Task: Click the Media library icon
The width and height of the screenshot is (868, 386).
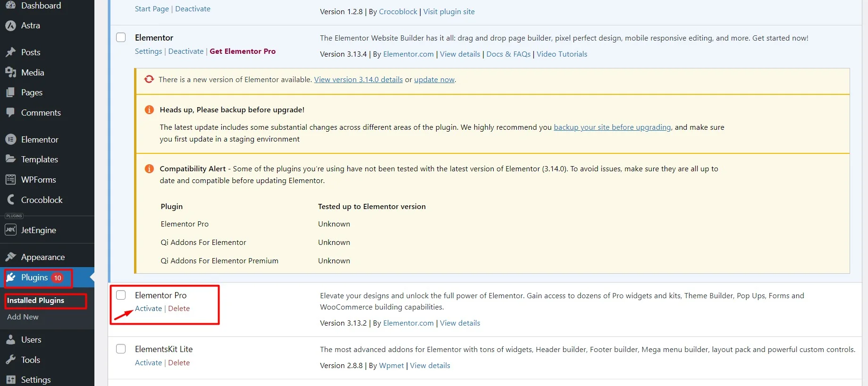Action: 10,72
